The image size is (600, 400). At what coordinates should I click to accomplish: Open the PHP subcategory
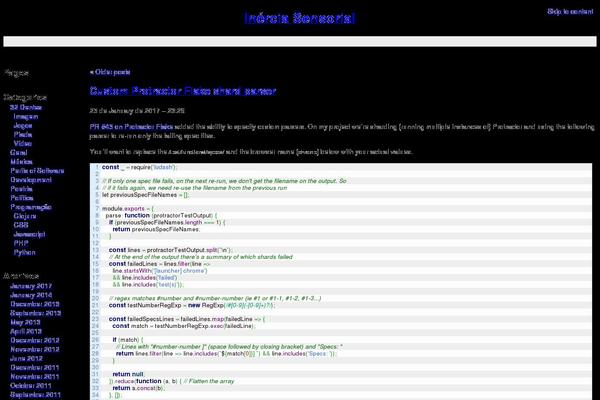pyautogui.click(x=21, y=243)
